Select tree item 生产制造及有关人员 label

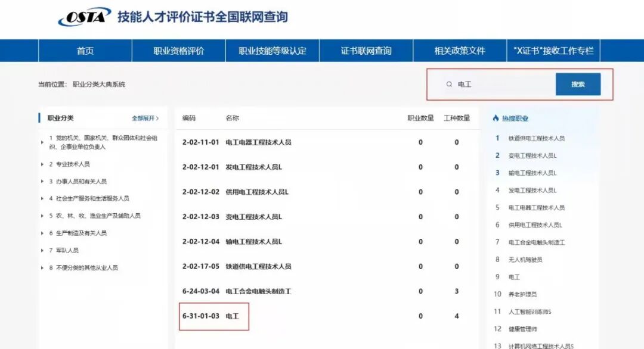coord(81,233)
